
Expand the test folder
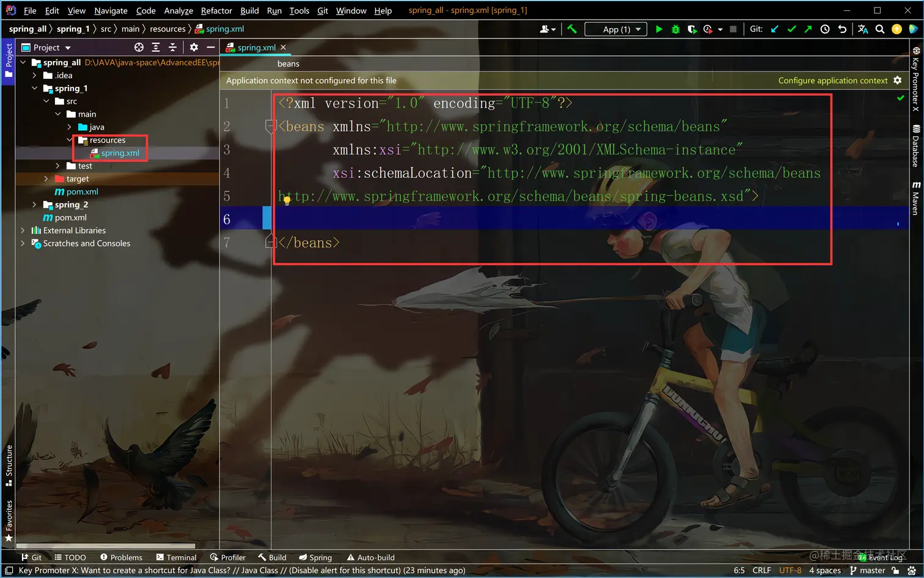(57, 166)
